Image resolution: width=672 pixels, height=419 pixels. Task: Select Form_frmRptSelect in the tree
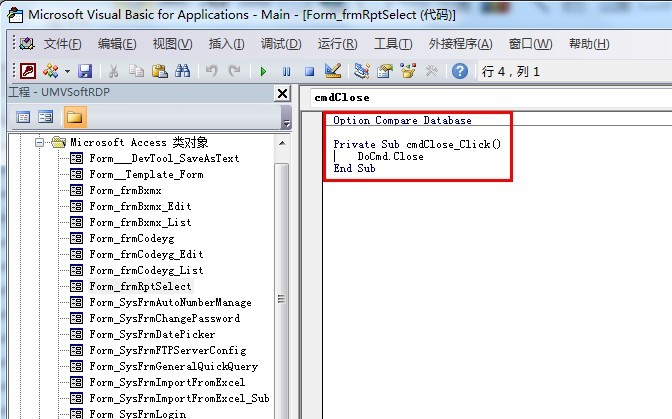click(140, 286)
